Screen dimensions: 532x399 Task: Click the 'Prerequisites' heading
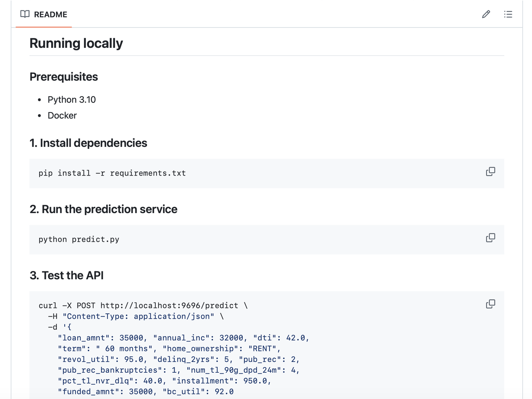click(64, 77)
